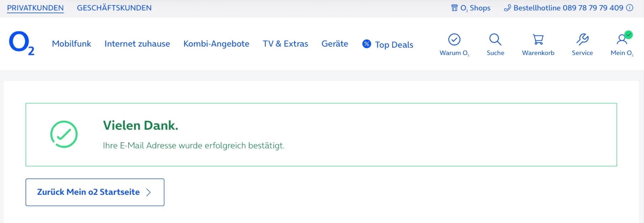
Task: Open the Mobilfunk menu
Action: pos(71,44)
